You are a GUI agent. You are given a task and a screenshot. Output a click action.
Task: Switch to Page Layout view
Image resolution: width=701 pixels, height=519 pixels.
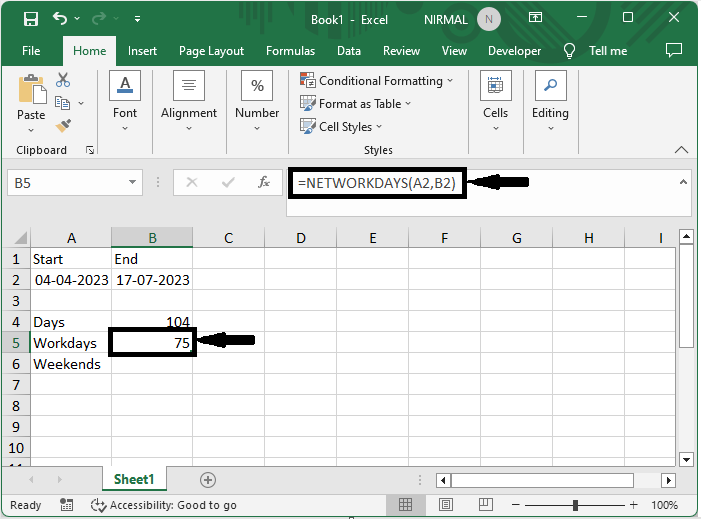click(445, 505)
